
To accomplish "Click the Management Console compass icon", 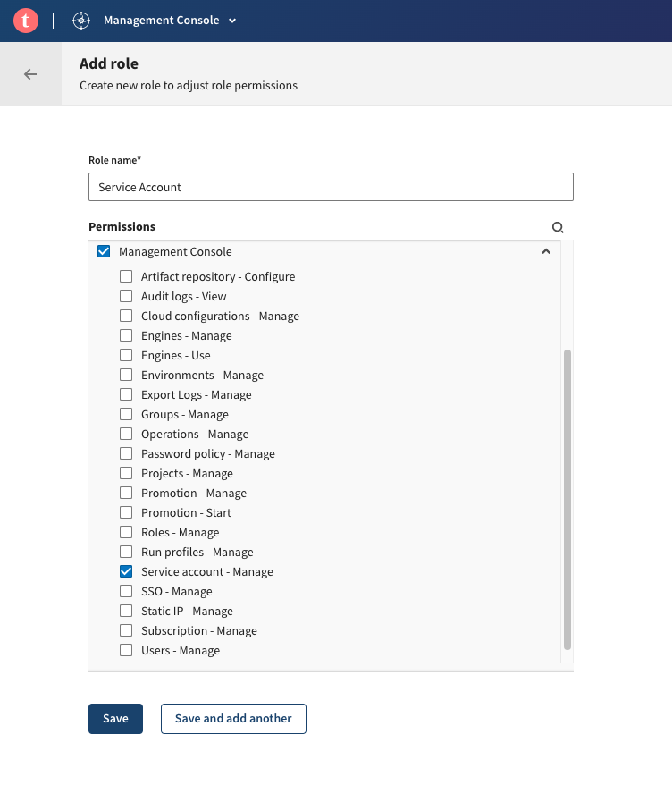I will tap(81, 21).
